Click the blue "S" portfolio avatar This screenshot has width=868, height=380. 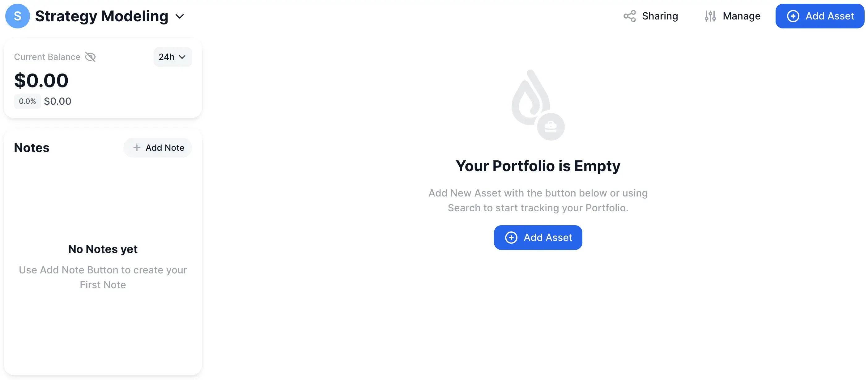[x=17, y=16]
